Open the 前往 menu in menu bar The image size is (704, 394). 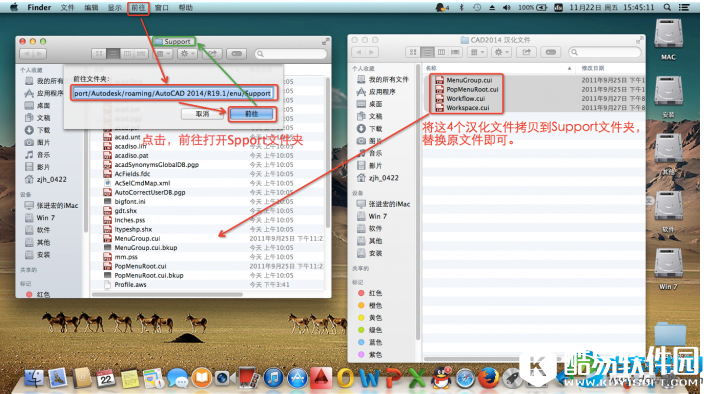(138, 8)
